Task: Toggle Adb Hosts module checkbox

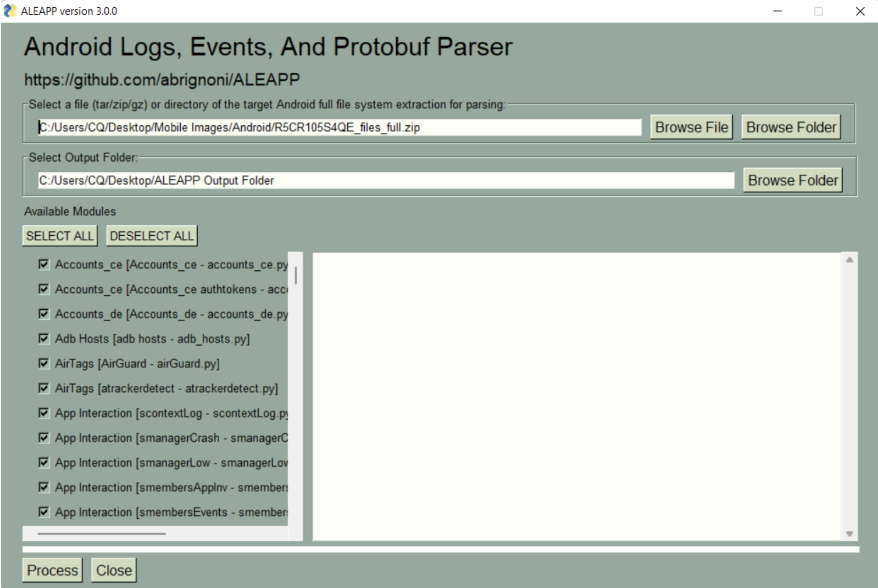Action: [44, 339]
